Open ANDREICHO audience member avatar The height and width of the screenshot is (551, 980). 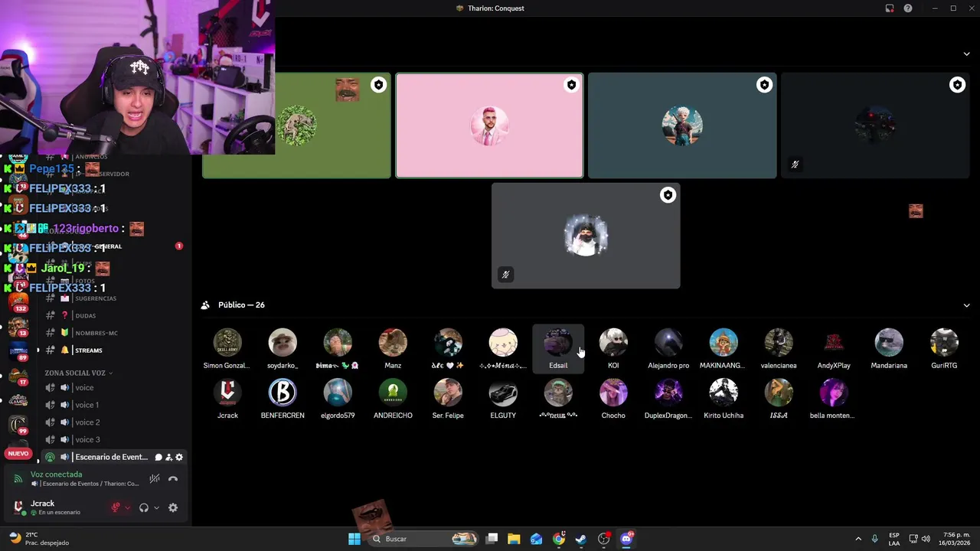(393, 393)
